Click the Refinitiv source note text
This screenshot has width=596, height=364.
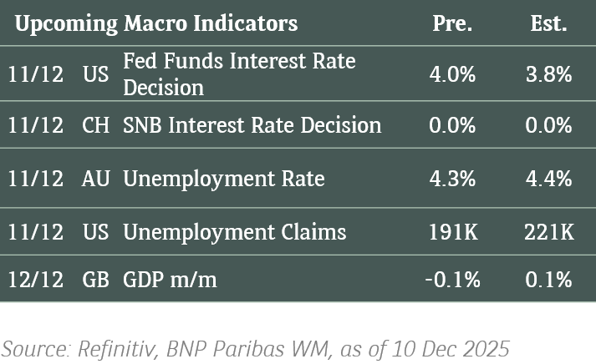pos(255,347)
